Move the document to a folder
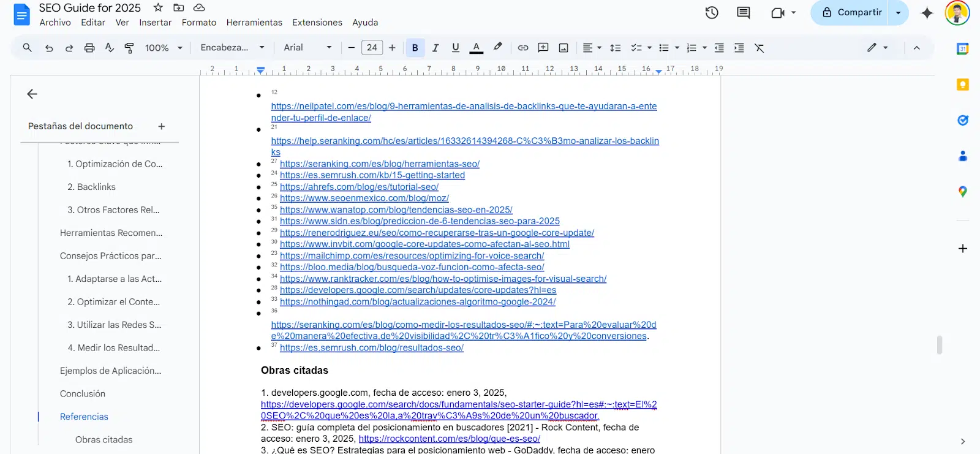The height and width of the screenshot is (454, 980). point(179,7)
